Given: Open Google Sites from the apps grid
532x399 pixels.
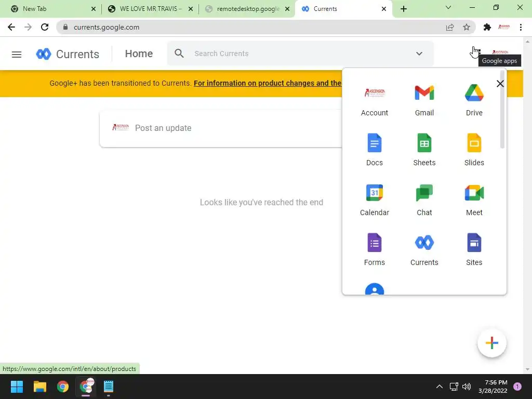Looking at the screenshot, I should (474, 250).
